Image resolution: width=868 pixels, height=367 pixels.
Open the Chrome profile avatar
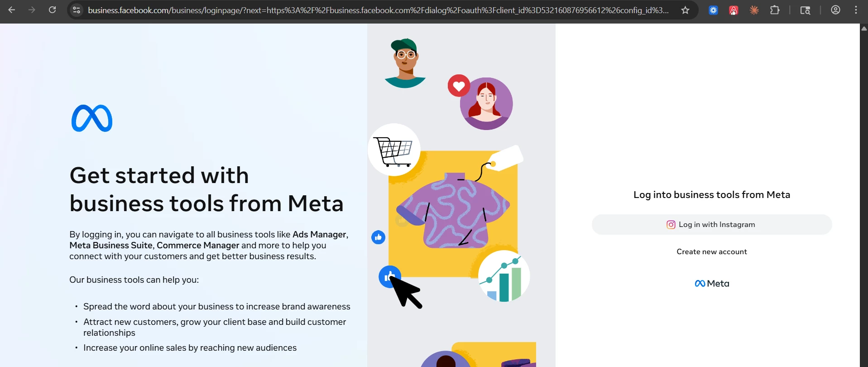pos(835,10)
